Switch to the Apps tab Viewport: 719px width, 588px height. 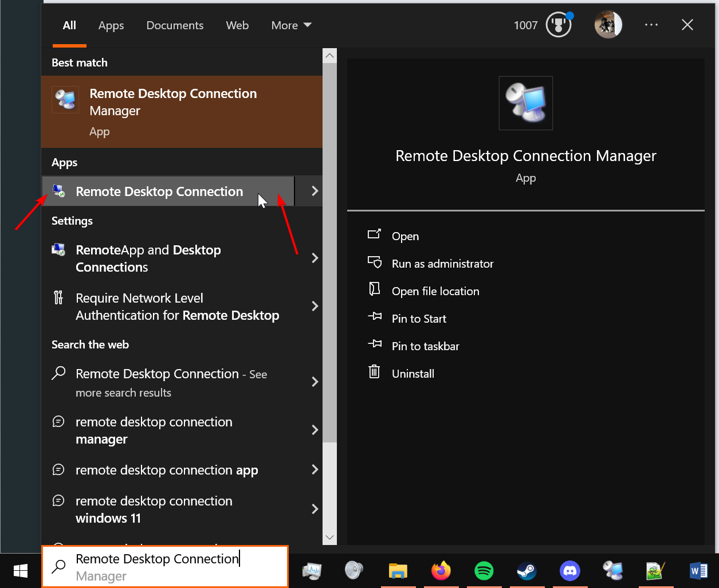point(111,25)
